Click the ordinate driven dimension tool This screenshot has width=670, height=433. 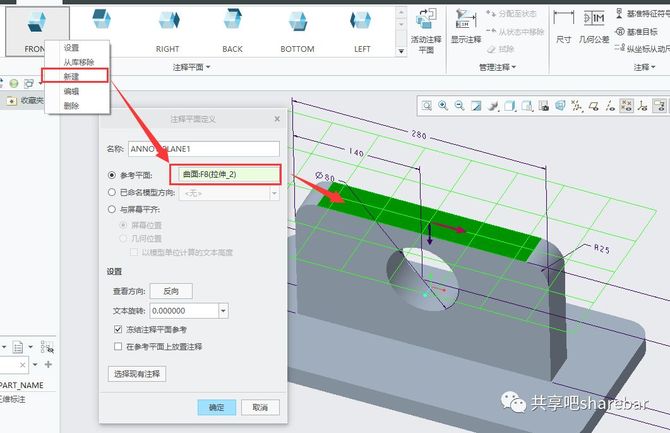coord(642,48)
